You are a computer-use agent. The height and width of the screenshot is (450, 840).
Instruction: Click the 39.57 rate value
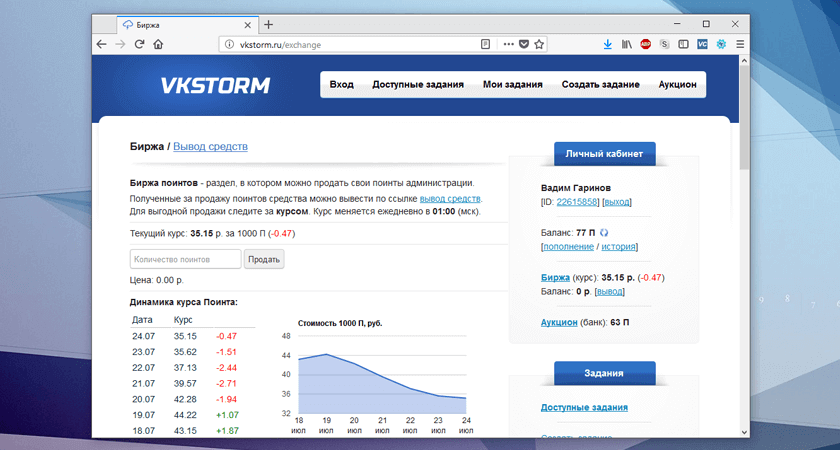pyautogui.click(x=185, y=384)
